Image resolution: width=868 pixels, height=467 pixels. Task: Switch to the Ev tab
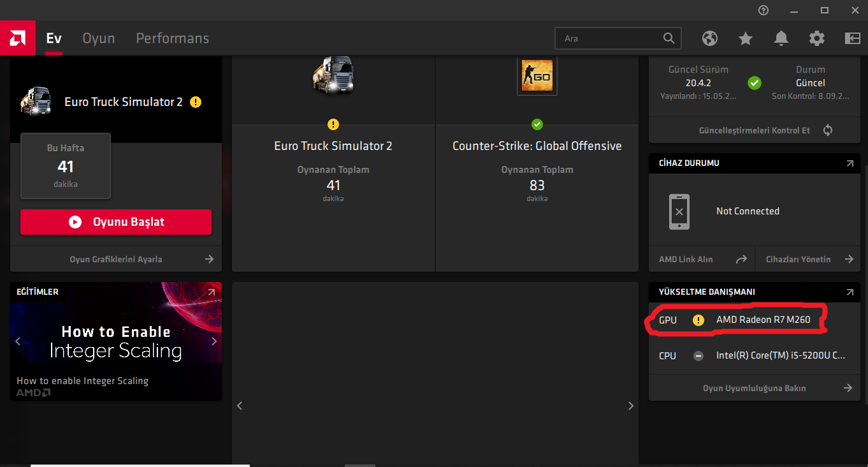point(54,38)
